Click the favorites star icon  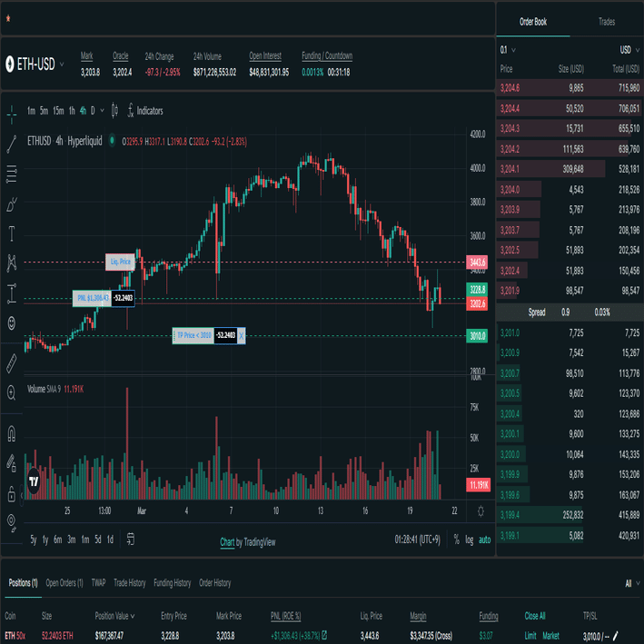pos(8,18)
